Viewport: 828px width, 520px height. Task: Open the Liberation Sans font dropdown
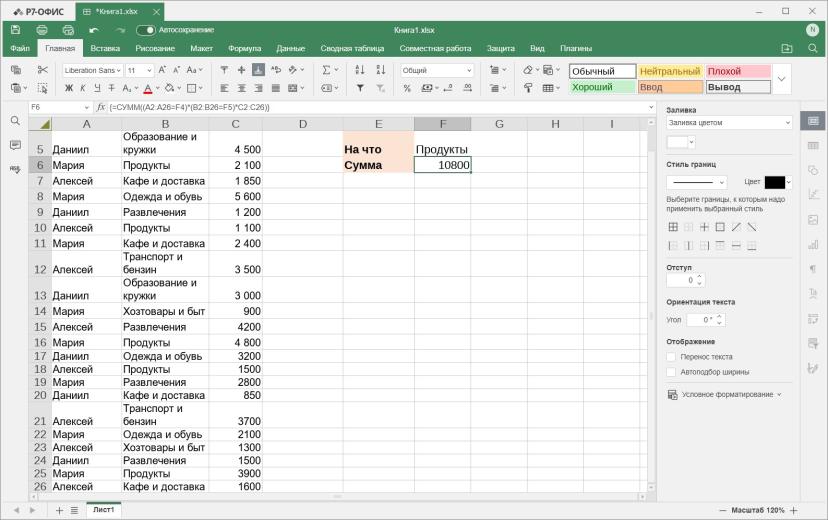click(x=93, y=70)
